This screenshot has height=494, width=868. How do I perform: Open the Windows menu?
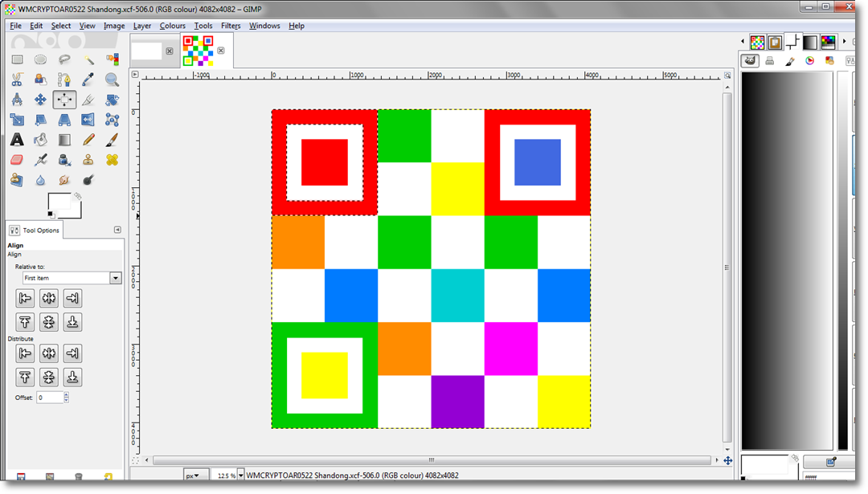pyautogui.click(x=264, y=26)
